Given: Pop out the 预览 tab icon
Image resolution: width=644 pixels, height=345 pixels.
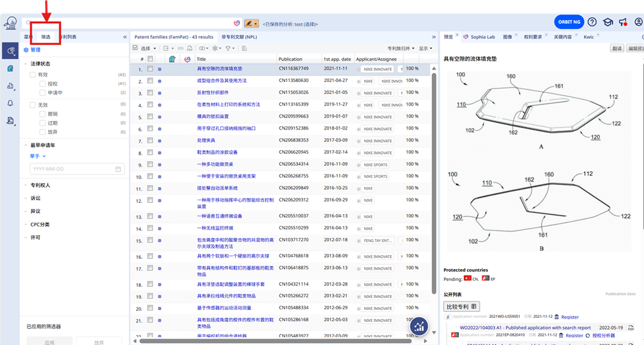Looking at the screenshot, I should pos(456,35).
